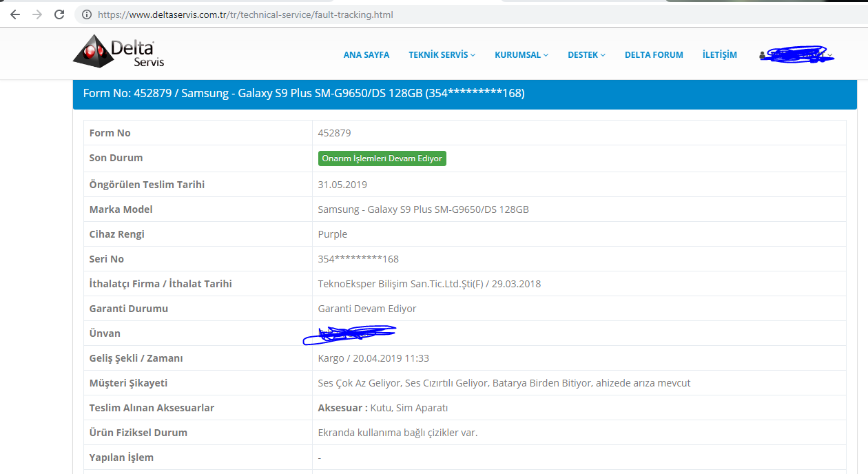Select the Ünvan label
Image resolution: width=868 pixels, height=474 pixels.
click(x=105, y=333)
